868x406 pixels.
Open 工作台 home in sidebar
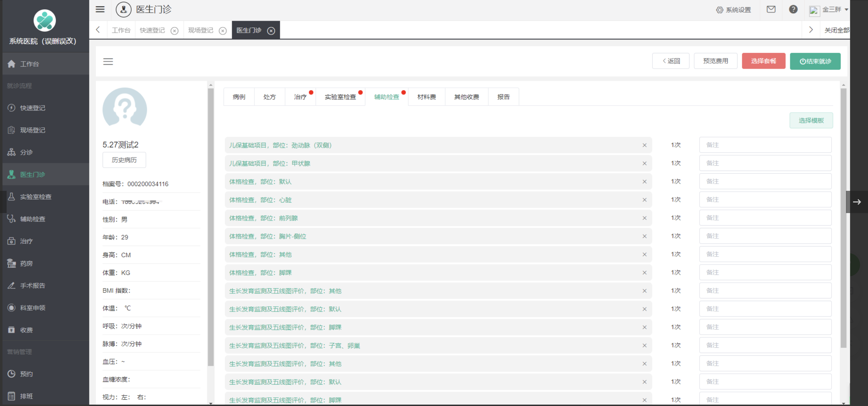pyautogui.click(x=46, y=64)
